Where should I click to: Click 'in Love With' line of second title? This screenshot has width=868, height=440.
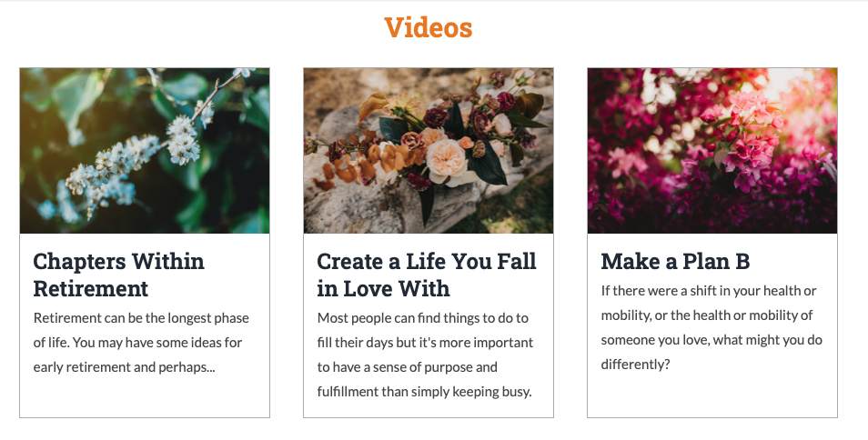point(384,288)
